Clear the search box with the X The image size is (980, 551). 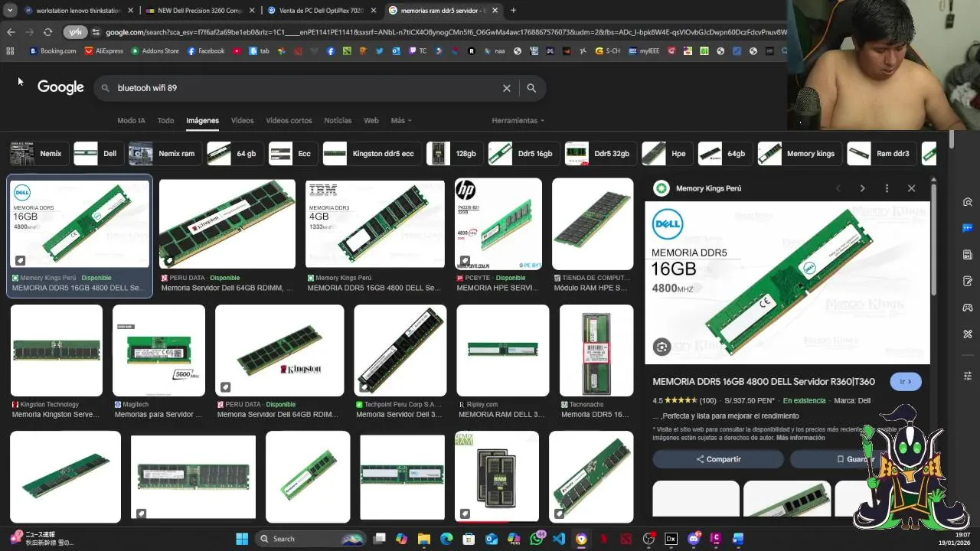click(506, 88)
